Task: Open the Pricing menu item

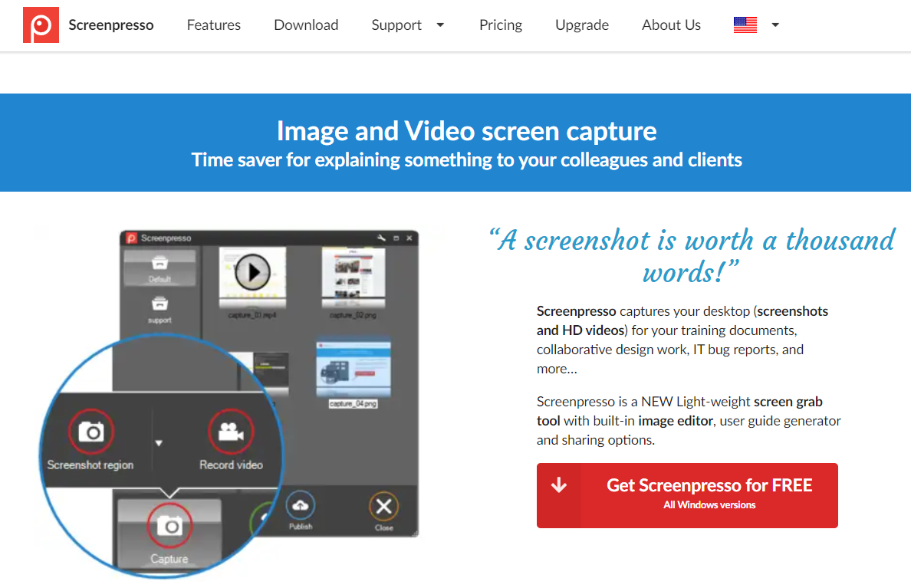Action: [x=501, y=25]
